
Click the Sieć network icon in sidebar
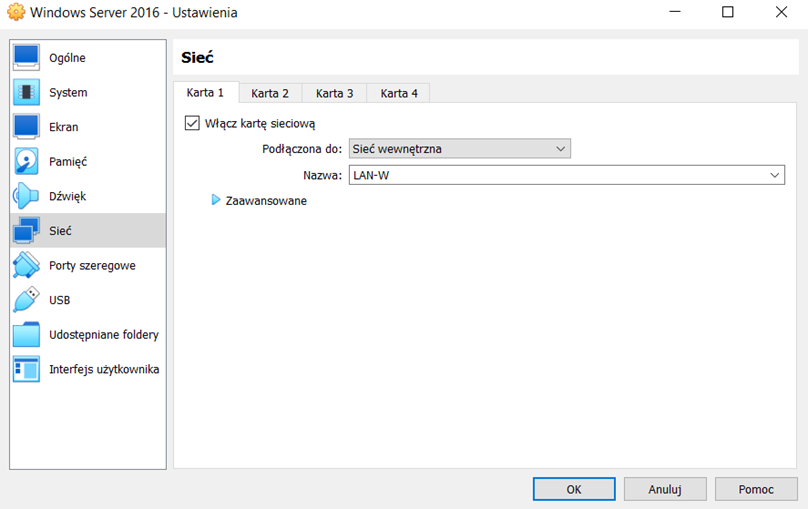tap(26, 231)
